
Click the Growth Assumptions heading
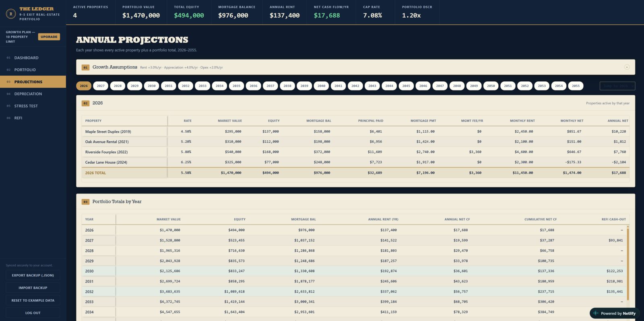tap(115, 67)
